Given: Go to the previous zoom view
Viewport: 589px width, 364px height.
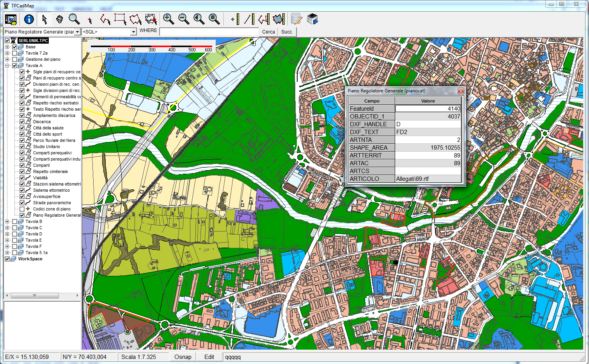Looking at the screenshot, I should pyautogui.click(x=199, y=19).
